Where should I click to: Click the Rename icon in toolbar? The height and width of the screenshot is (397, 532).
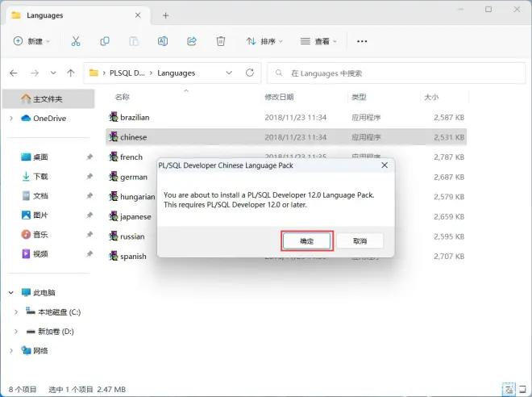point(163,41)
